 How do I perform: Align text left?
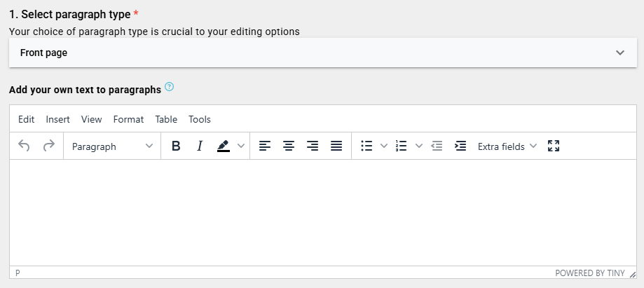pos(264,146)
